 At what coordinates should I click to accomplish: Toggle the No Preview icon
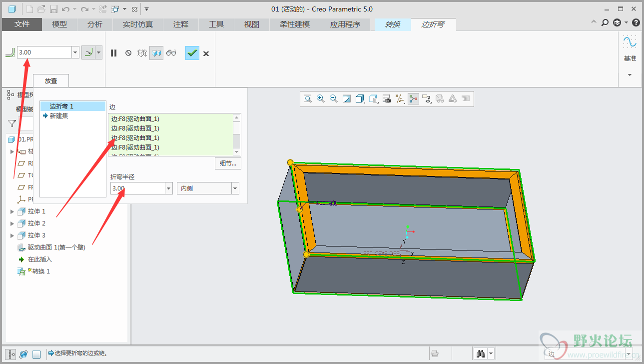128,52
